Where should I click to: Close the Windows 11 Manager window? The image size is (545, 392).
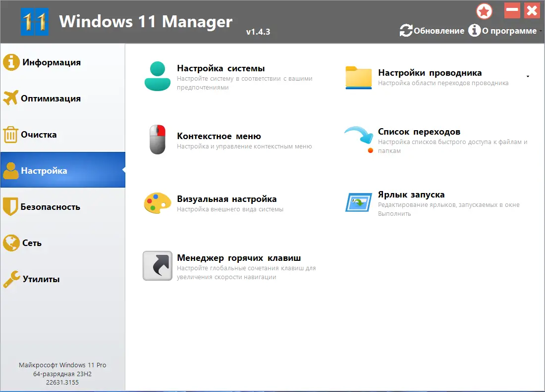(532, 11)
